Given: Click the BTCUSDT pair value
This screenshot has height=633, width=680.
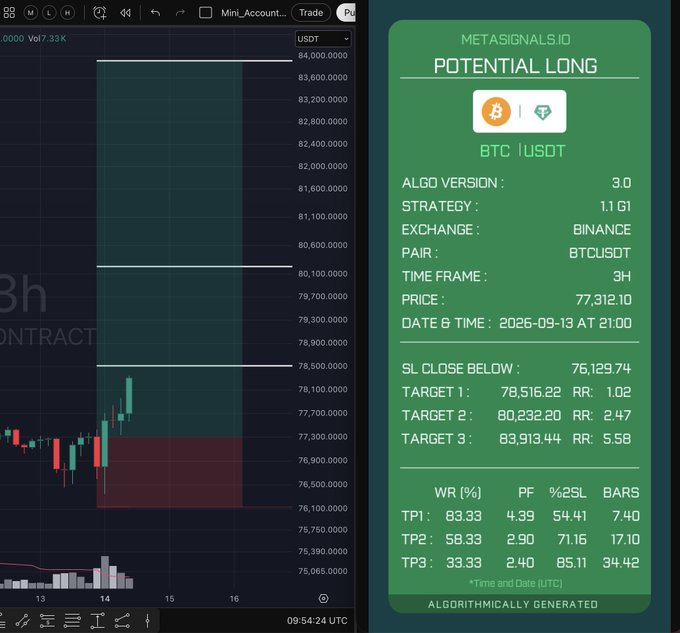Looking at the screenshot, I should coord(600,253).
